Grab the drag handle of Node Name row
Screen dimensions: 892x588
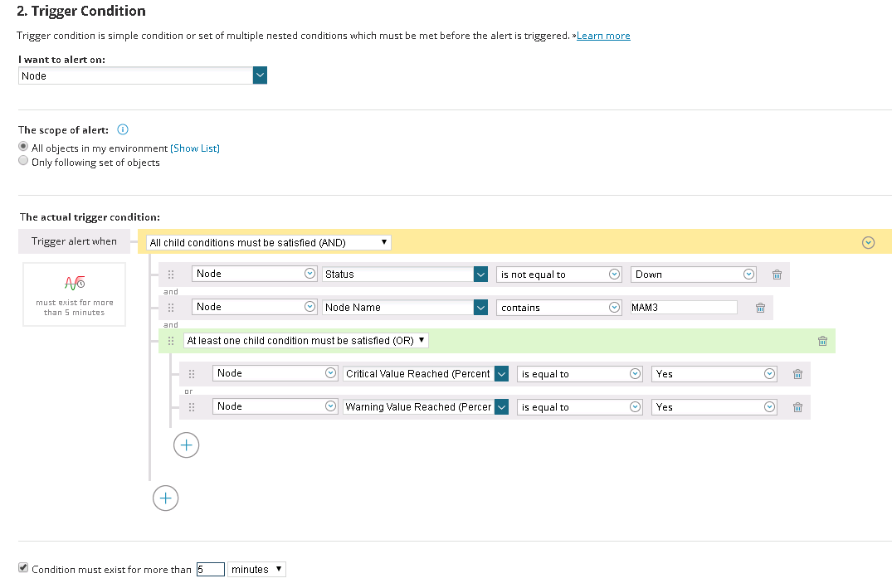pos(171,308)
